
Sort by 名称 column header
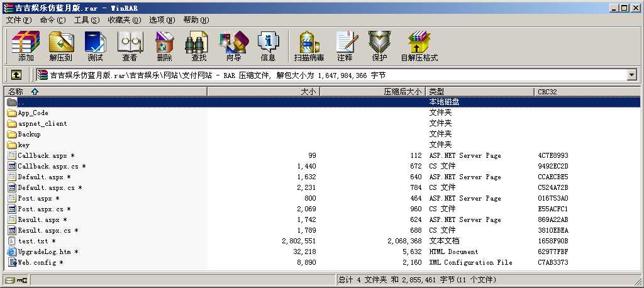tap(106, 92)
